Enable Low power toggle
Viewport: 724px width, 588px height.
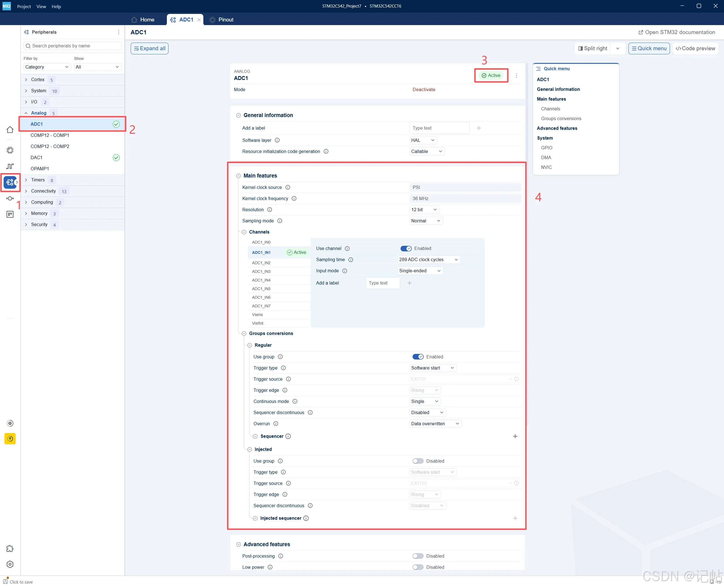[418, 567]
